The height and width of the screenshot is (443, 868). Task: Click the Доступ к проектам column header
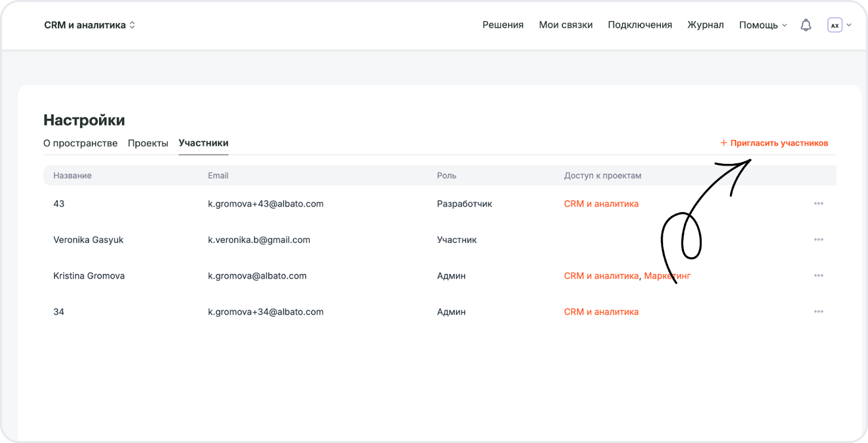tap(603, 175)
